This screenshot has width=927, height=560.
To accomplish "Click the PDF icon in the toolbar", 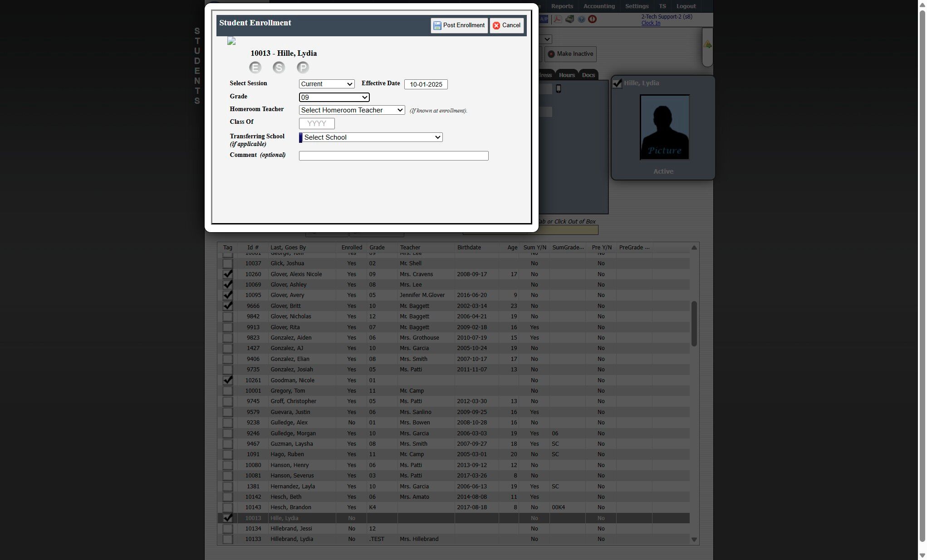I will pyautogui.click(x=557, y=19).
